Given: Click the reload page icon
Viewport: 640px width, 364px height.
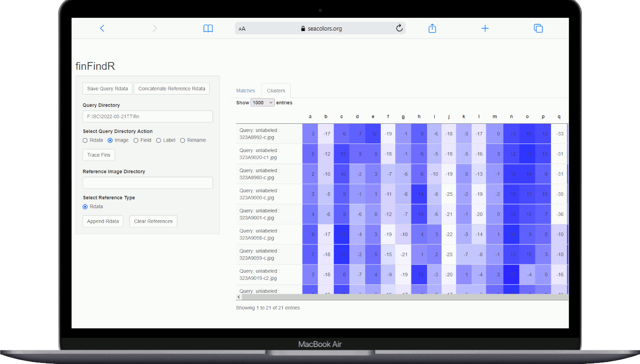Looking at the screenshot, I should tap(399, 28).
